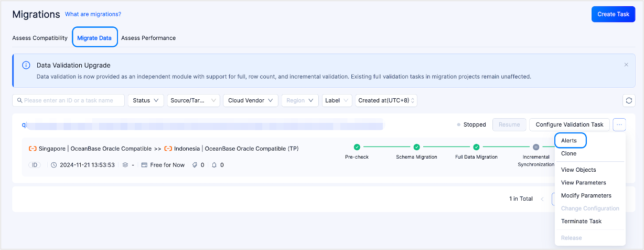Expand the Source/Target filter dropdown

click(193, 100)
